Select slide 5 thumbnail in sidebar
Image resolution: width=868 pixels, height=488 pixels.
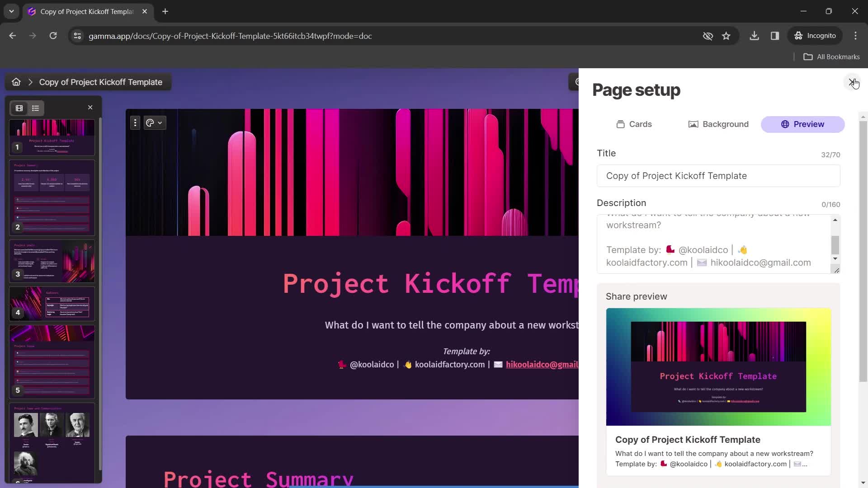[x=52, y=363]
